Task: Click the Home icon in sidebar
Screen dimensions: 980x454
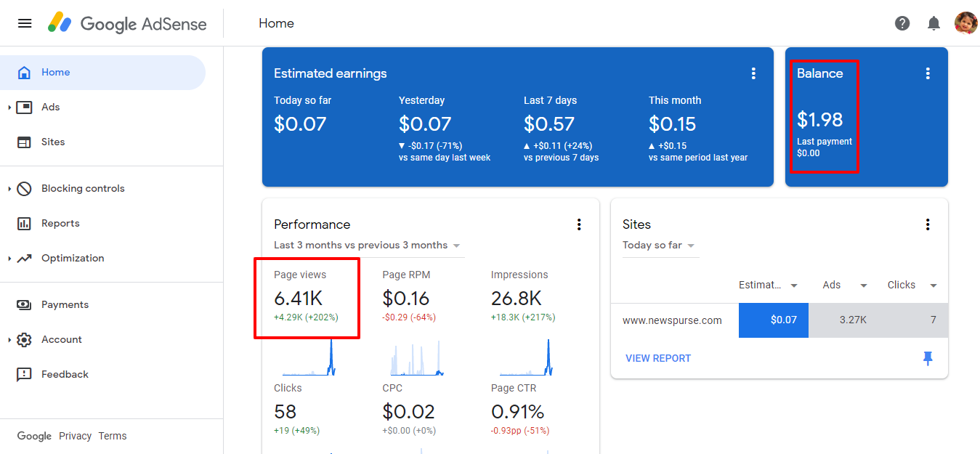Action: [x=24, y=73]
